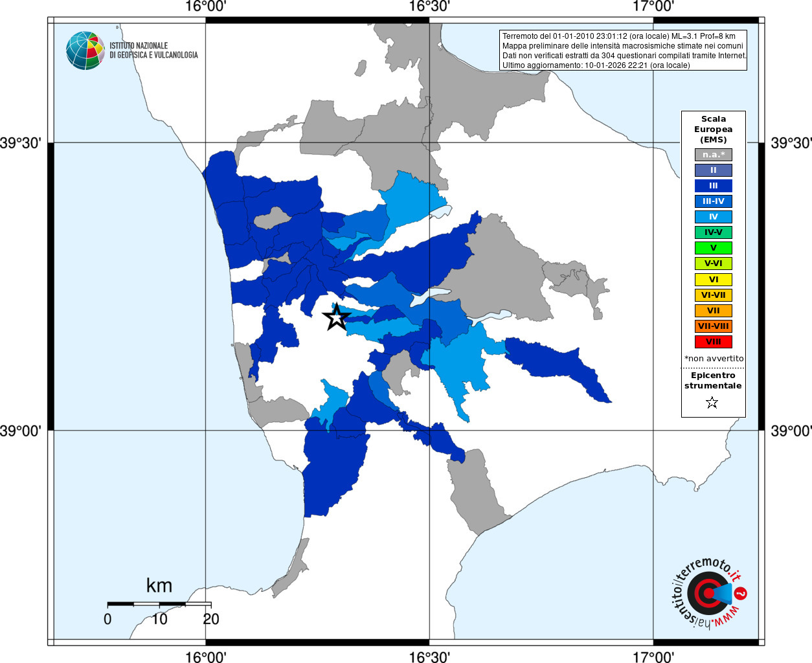Select the VI-VII intensity legend swatch
Screen dimensions: 812x663
[x=714, y=295]
